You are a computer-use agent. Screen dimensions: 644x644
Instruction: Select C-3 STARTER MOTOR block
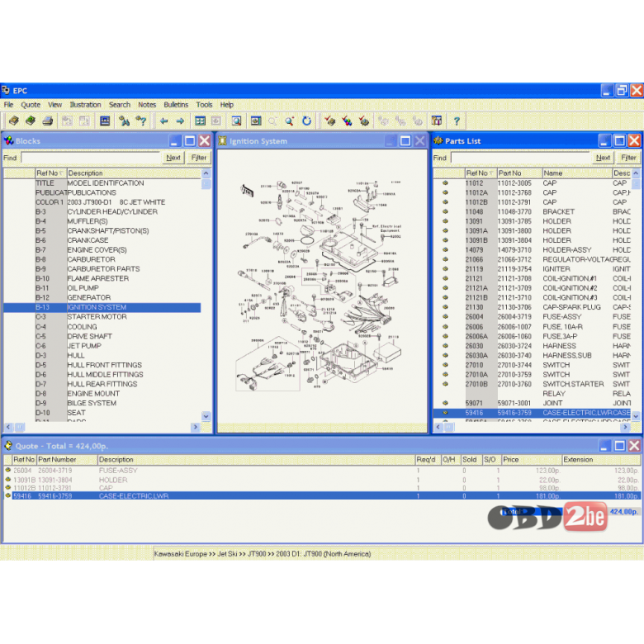[x=102, y=317]
